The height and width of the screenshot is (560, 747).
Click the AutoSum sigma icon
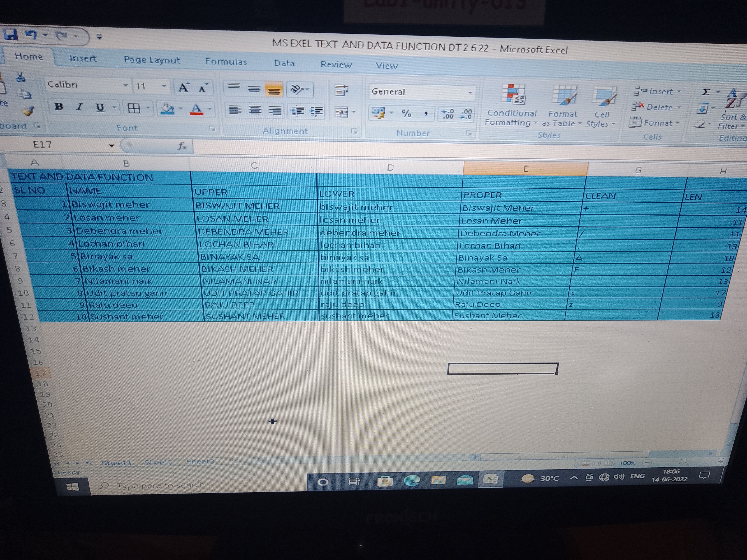click(x=706, y=92)
